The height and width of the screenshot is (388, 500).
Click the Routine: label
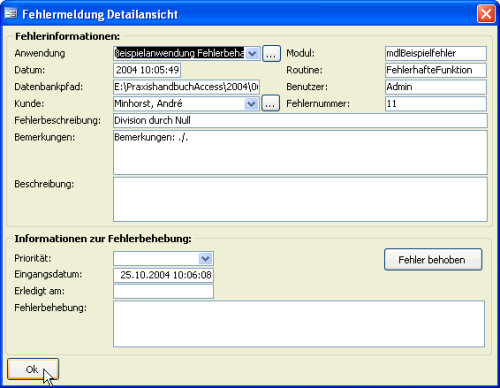pyautogui.click(x=304, y=70)
